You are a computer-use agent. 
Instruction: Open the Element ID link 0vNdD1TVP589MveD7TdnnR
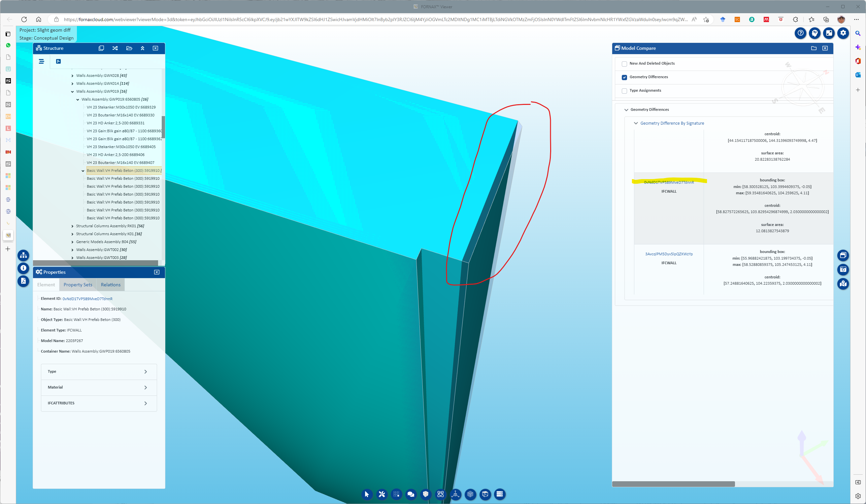(x=88, y=299)
